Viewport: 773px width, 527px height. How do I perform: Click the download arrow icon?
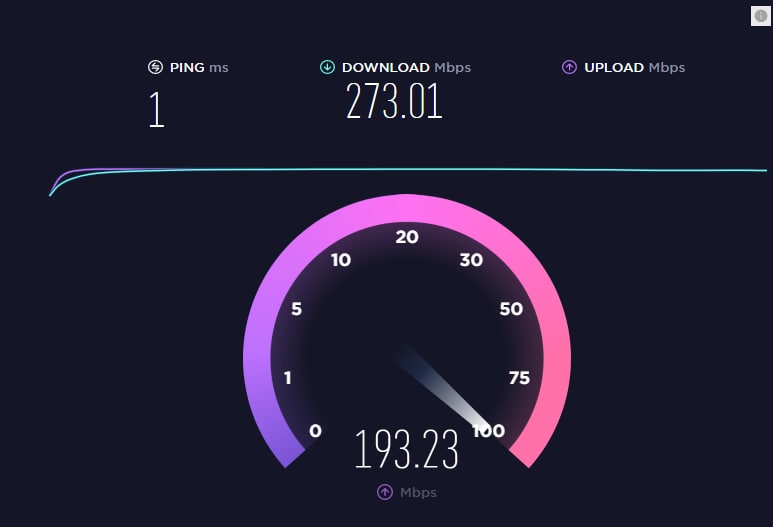coord(327,67)
